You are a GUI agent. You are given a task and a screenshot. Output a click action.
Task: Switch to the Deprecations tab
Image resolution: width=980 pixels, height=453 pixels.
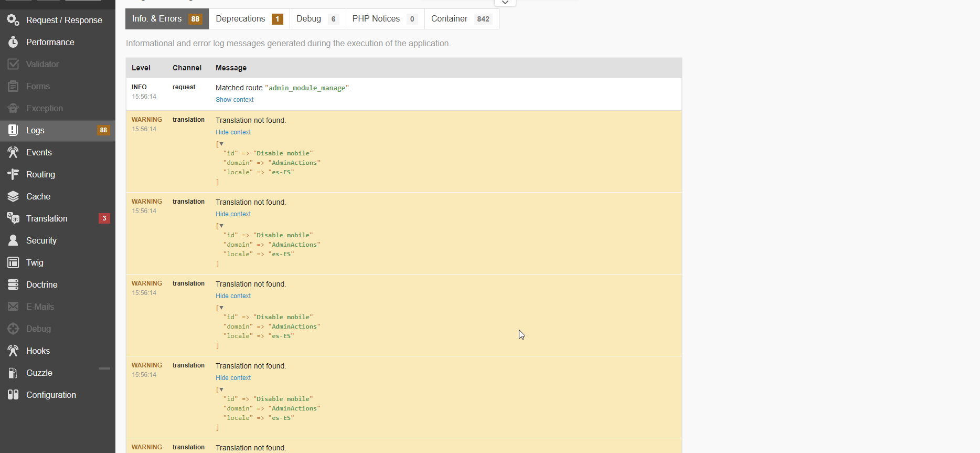tap(249, 19)
